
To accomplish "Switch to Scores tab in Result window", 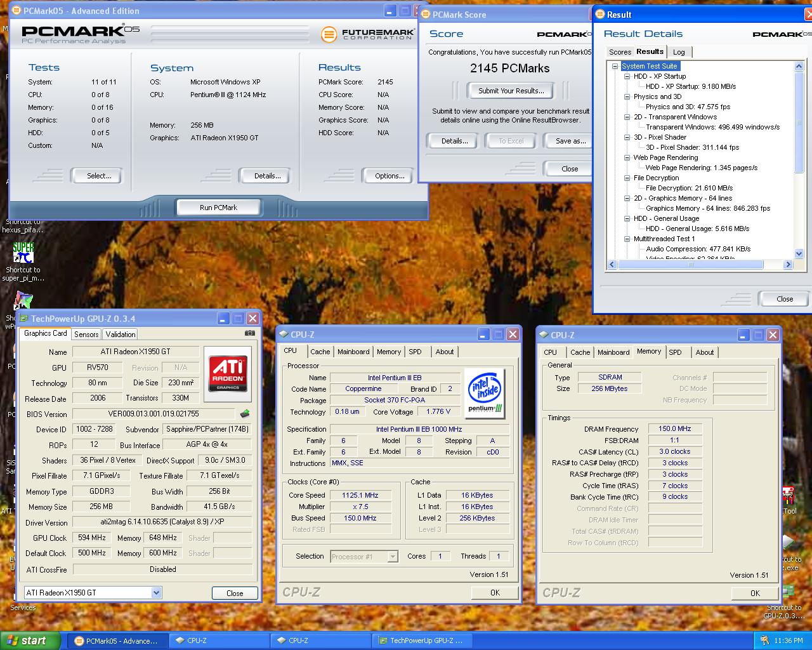I will 620,52.
